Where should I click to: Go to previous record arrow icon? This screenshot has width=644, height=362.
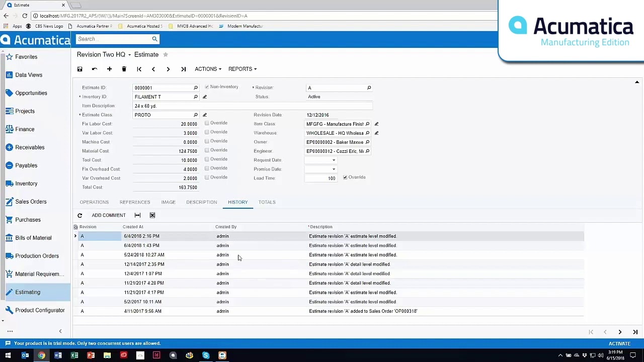[x=153, y=69]
